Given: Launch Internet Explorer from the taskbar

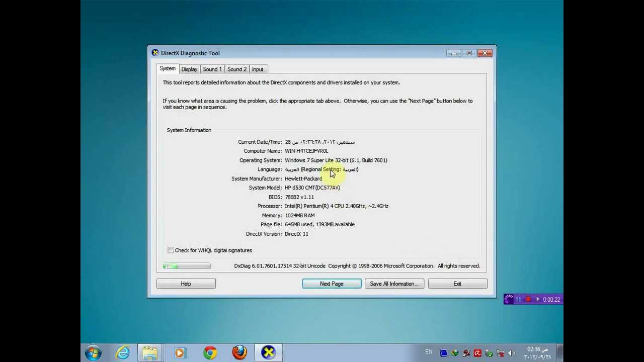Looking at the screenshot, I should 123,352.
